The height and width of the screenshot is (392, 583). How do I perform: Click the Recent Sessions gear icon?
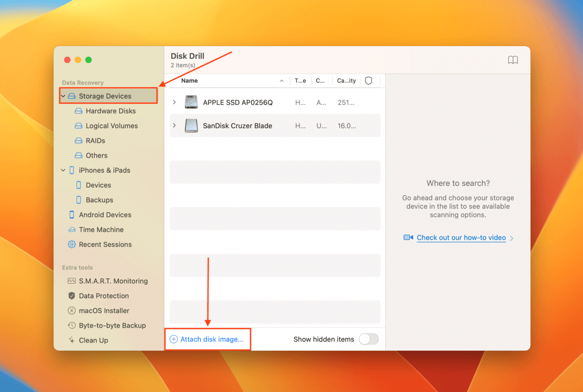[72, 244]
